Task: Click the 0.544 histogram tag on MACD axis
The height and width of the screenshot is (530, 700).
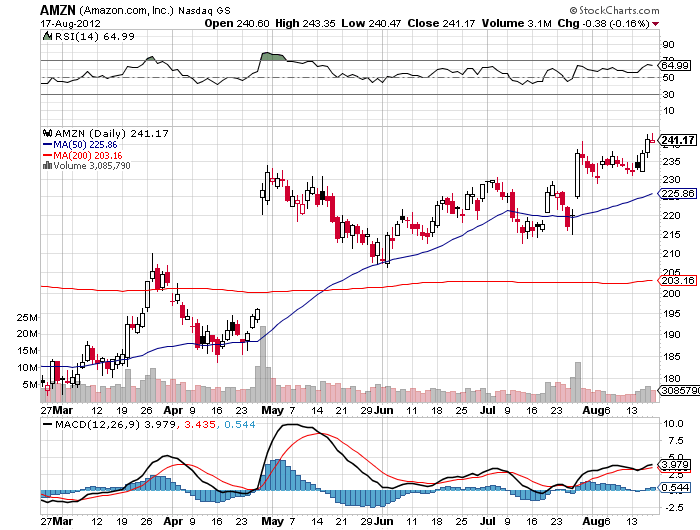Action: (675, 487)
